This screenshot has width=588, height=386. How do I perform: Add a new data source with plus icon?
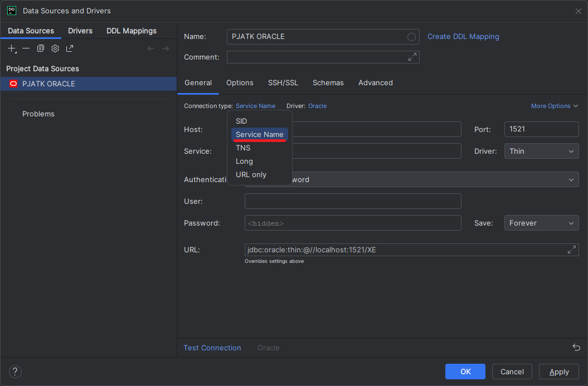(x=12, y=48)
